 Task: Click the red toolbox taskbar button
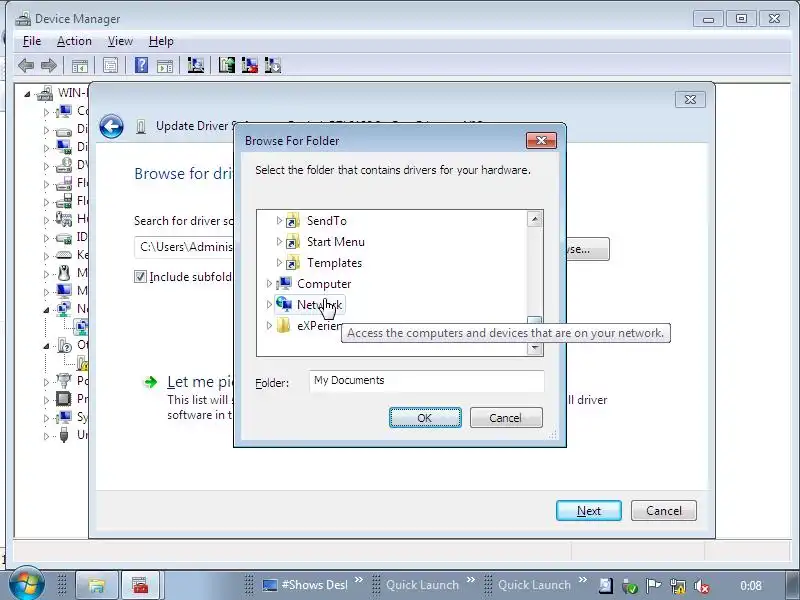click(x=140, y=585)
